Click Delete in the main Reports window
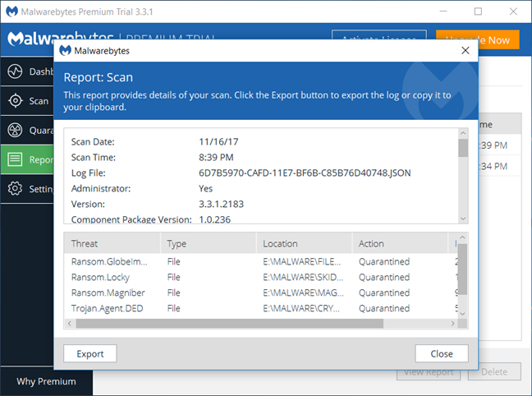Viewport: 532px width, 396px height. coord(494,372)
